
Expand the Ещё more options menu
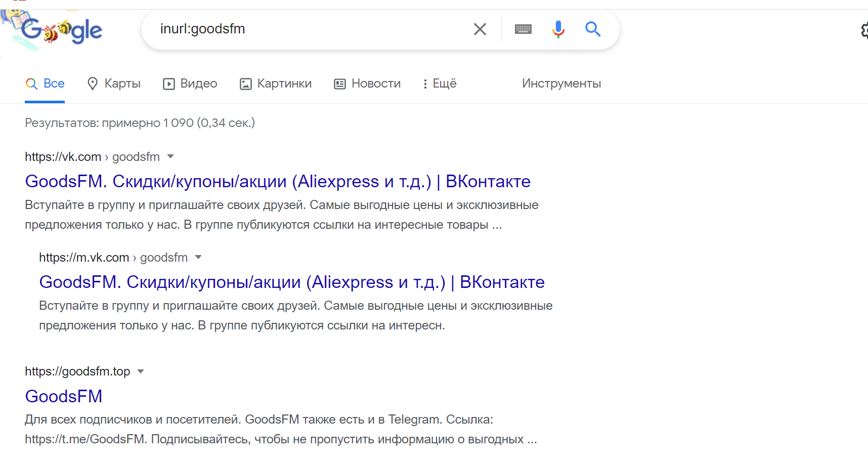(x=440, y=84)
